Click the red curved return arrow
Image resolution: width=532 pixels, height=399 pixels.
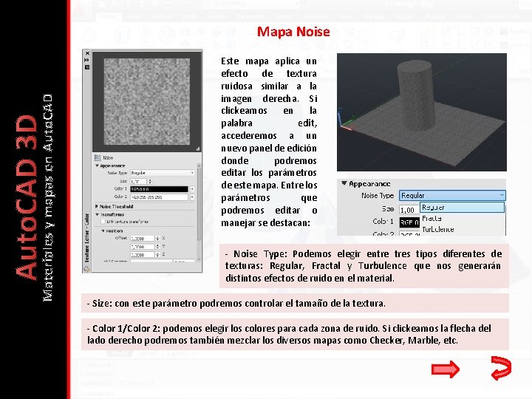[501, 368]
